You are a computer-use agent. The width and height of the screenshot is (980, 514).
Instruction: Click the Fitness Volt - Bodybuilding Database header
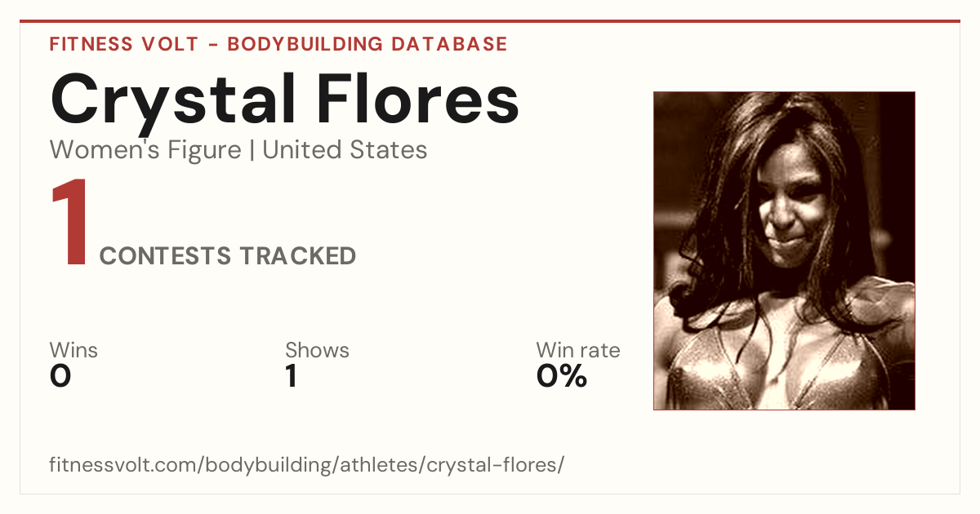coord(278,44)
